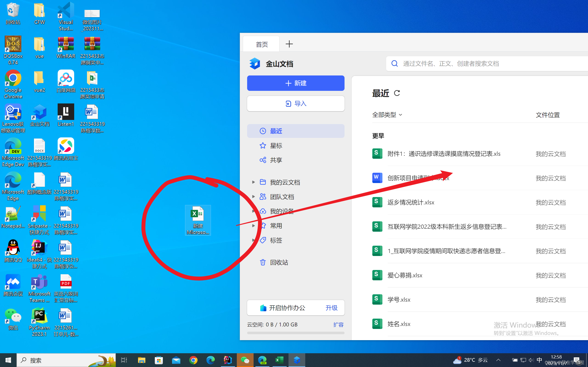The height and width of the screenshot is (367, 588).
Task: Click Excel icon in Windows taskbar
Action: 280,360
